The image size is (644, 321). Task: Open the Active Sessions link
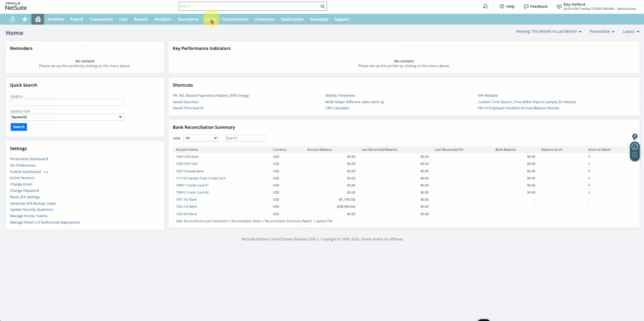coord(22,178)
